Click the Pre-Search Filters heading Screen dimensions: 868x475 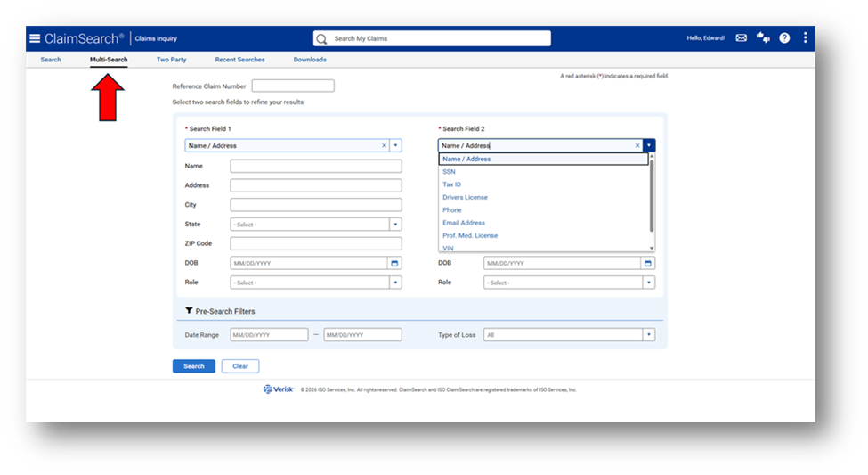click(224, 312)
